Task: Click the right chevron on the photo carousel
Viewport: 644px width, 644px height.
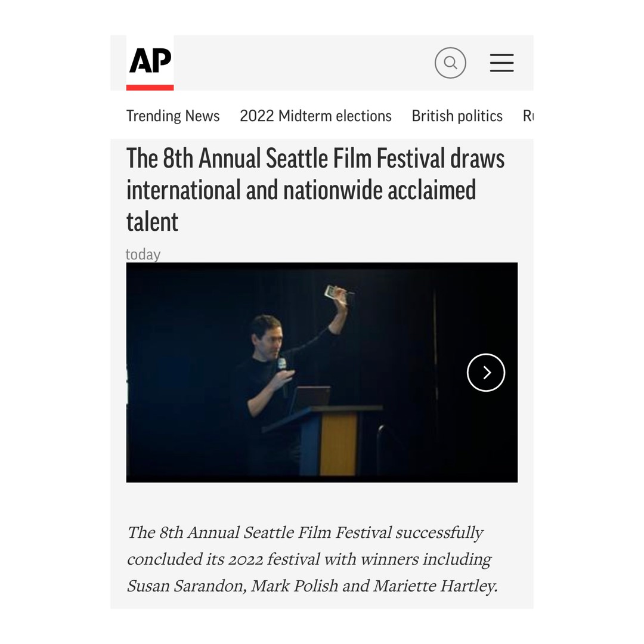Action: pos(486,372)
